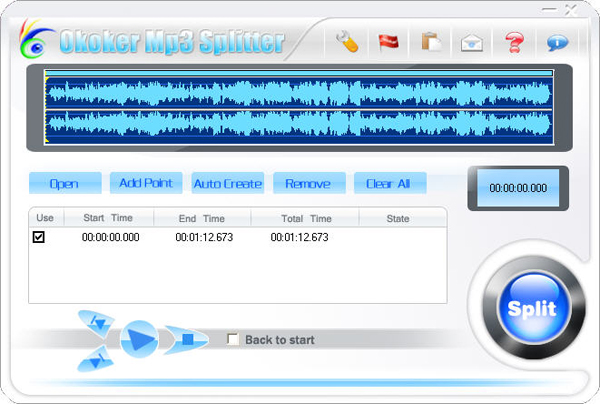
Task: Click Auto Create button
Action: 228,183
